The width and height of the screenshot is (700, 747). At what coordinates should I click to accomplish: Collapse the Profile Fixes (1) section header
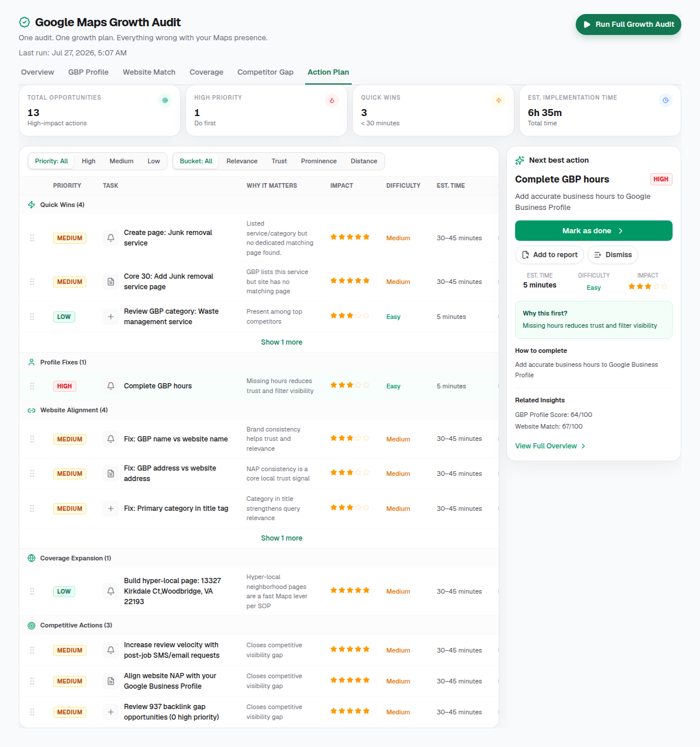click(259, 362)
